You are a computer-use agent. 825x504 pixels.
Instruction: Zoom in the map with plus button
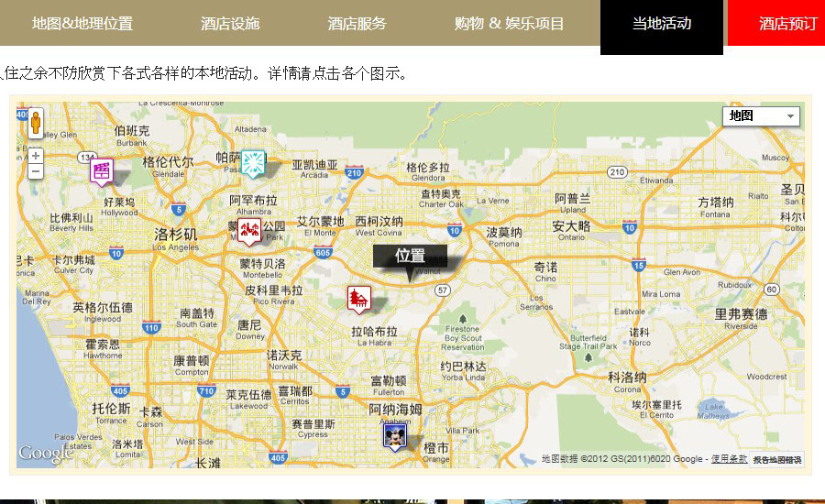point(35,156)
